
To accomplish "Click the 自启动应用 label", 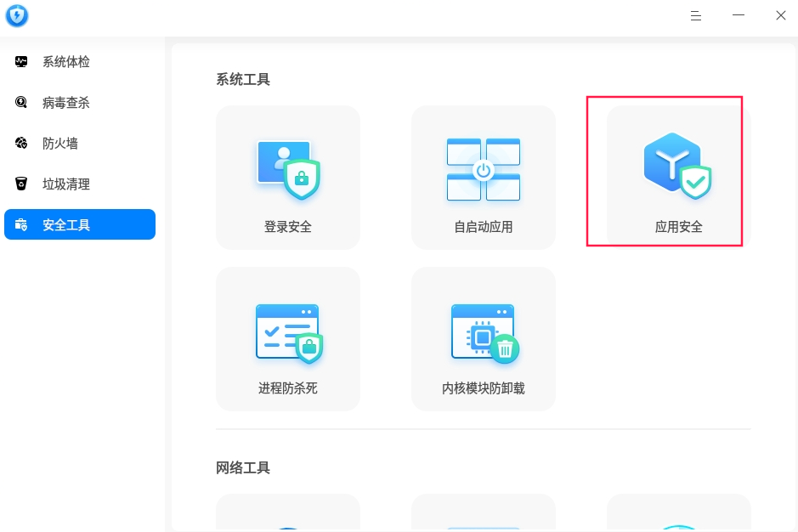I will (484, 227).
